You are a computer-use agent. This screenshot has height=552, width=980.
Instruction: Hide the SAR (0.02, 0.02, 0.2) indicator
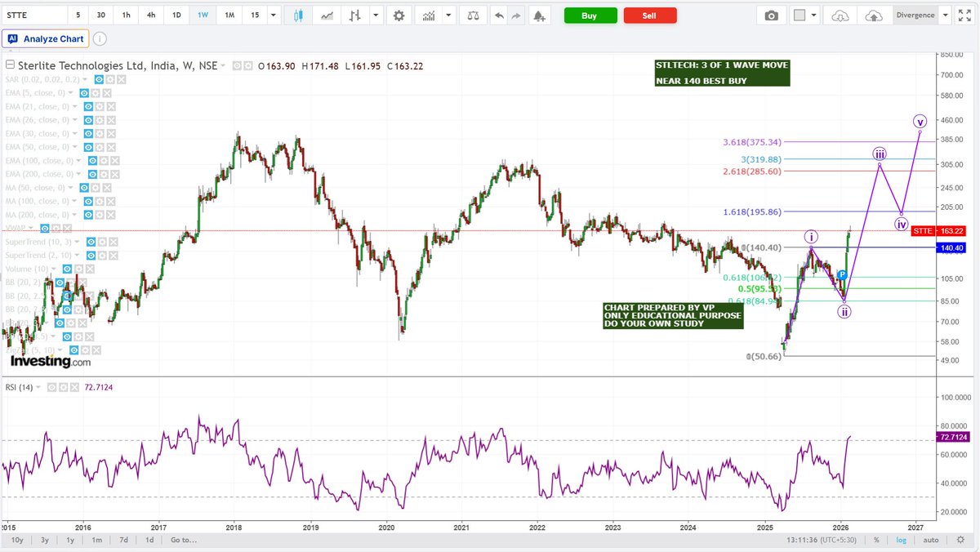tap(99, 79)
